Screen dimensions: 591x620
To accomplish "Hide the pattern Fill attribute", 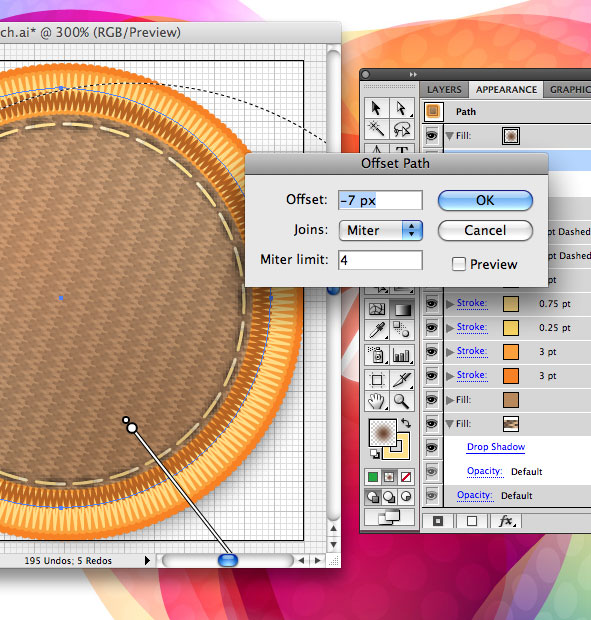I will click(x=432, y=424).
